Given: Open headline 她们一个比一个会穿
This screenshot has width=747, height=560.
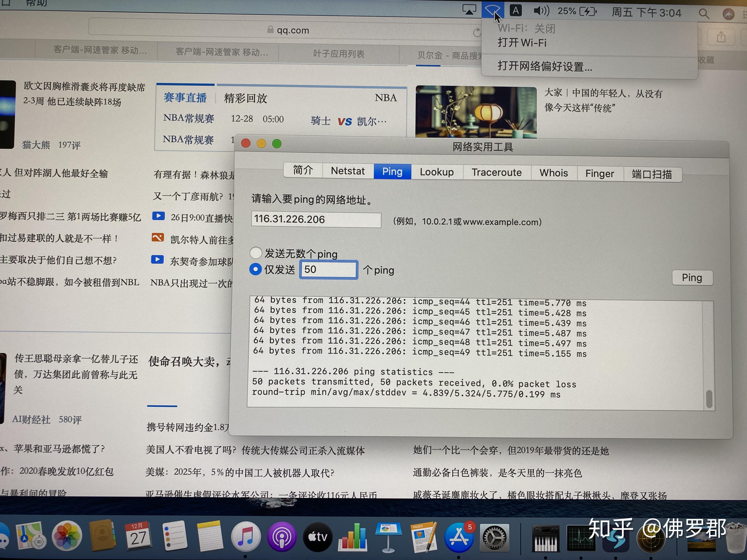Looking at the screenshot, I should point(511,450).
